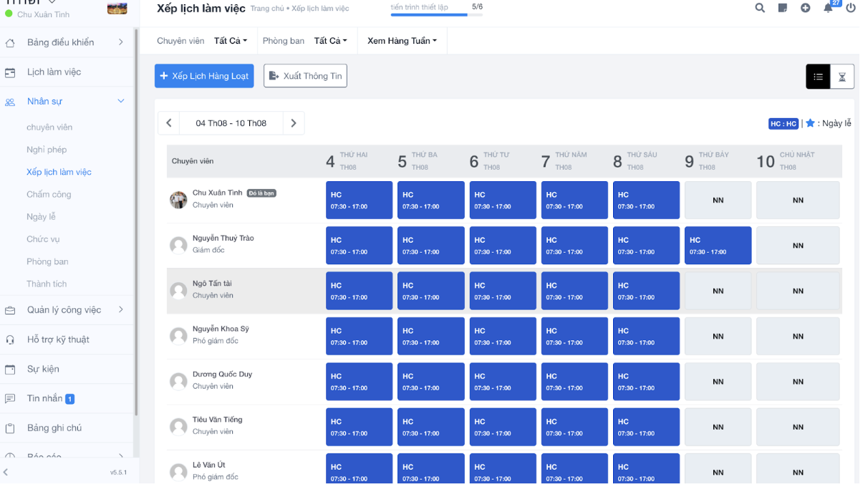Collapse the Nhân sự sidebar section

coord(121,102)
